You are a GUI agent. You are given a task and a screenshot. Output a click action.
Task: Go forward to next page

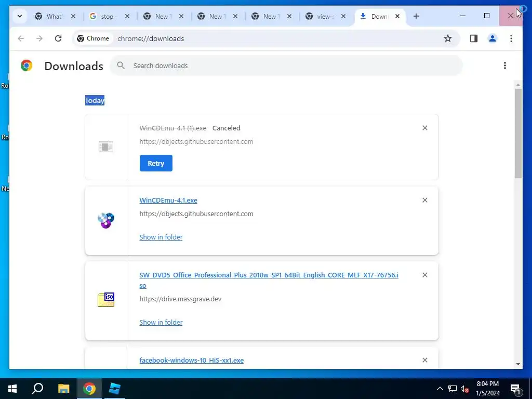pyautogui.click(x=39, y=38)
